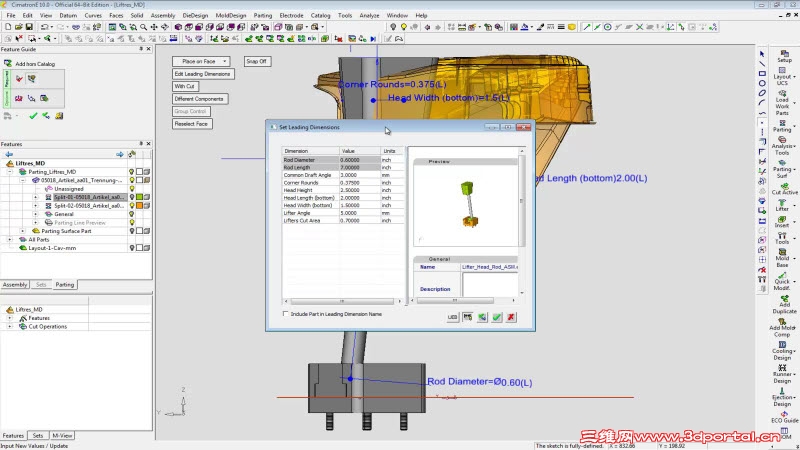Image resolution: width=800 pixels, height=450 pixels.
Task: Open Ejection Design in right guide
Action: (782, 397)
